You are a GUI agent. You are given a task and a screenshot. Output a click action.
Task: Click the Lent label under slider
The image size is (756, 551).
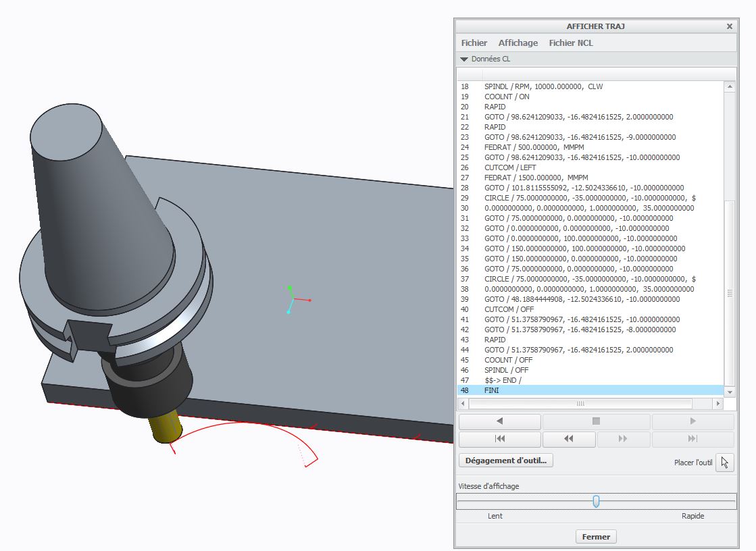pos(495,516)
